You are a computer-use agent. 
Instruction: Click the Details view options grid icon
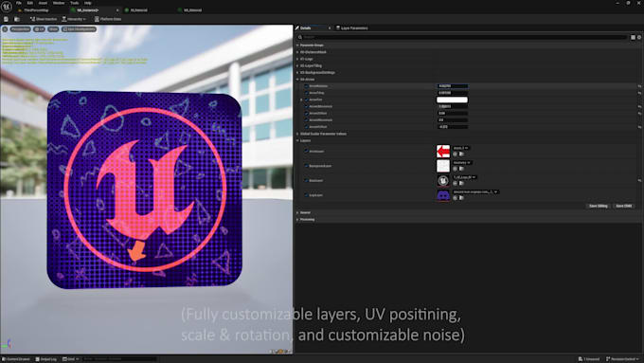click(x=633, y=37)
